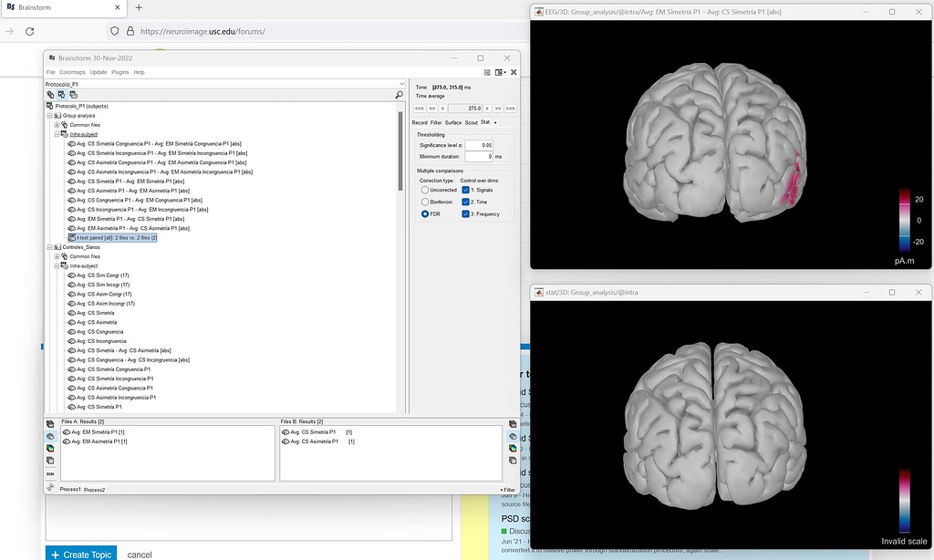This screenshot has width=934, height=560.
Task: Click the Create Topic button
Action: click(81, 555)
